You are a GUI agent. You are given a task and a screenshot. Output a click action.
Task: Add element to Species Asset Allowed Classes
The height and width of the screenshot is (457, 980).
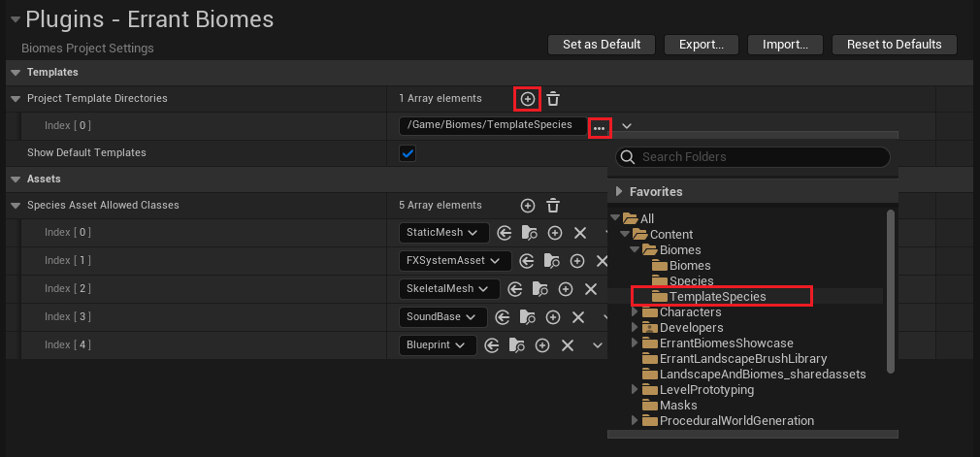coord(528,206)
